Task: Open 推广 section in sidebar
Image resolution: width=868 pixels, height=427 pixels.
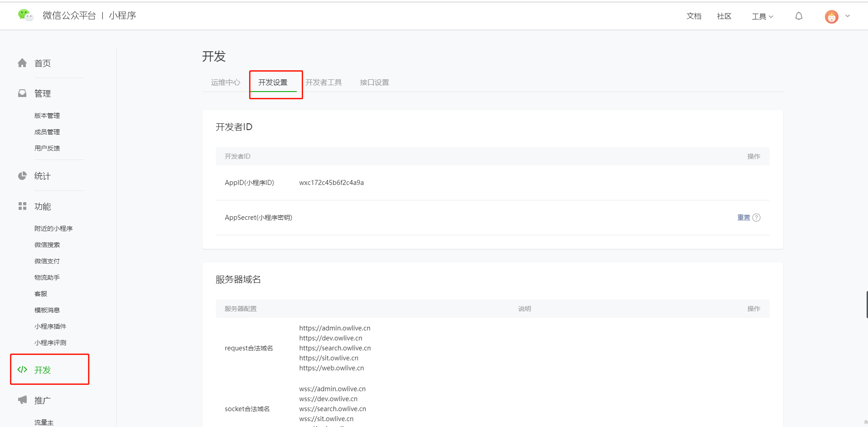Action: [43, 400]
